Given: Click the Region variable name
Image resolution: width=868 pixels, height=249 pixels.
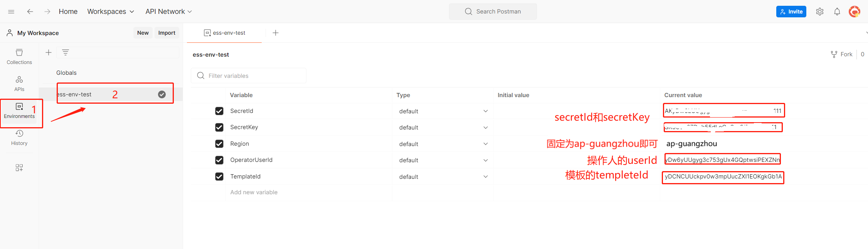Looking at the screenshot, I should click(239, 144).
